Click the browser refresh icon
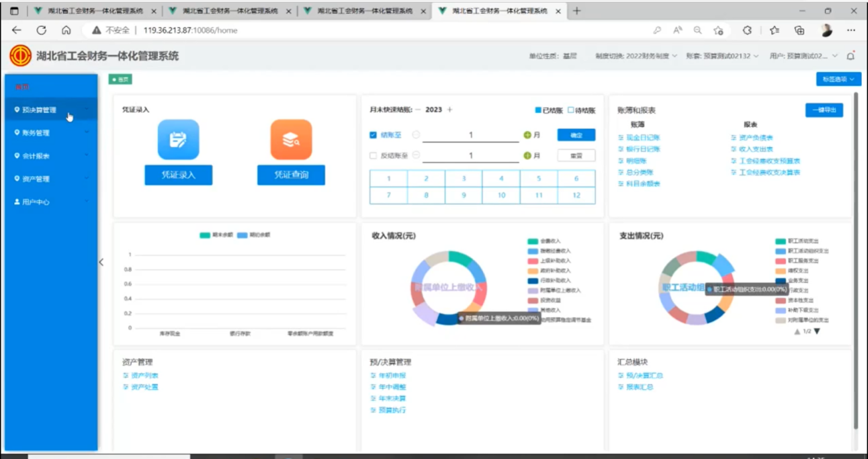This screenshot has width=868, height=459. click(41, 30)
